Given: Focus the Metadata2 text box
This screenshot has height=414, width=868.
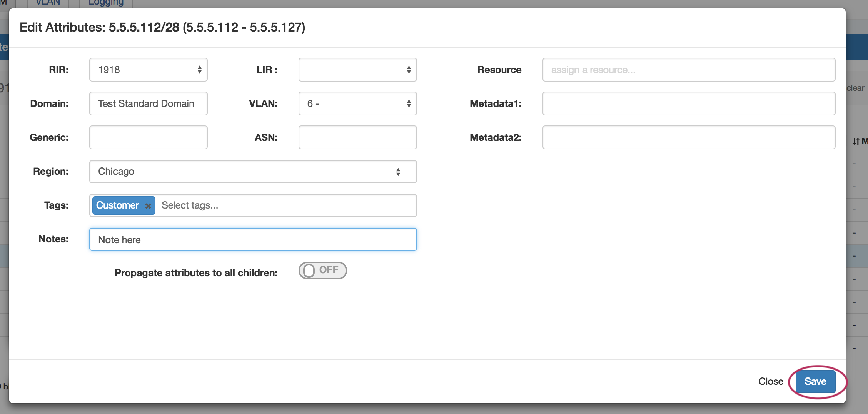Looking at the screenshot, I should [x=688, y=137].
